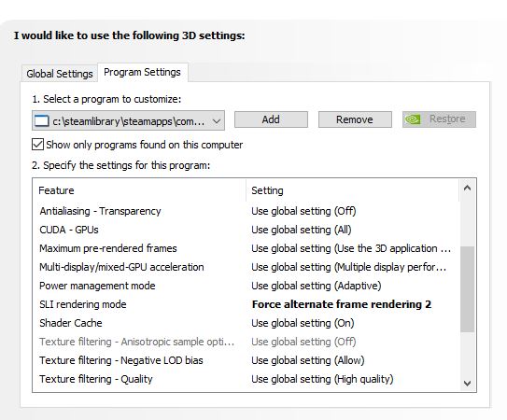Switch to the Global Settings tab

[x=60, y=74]
